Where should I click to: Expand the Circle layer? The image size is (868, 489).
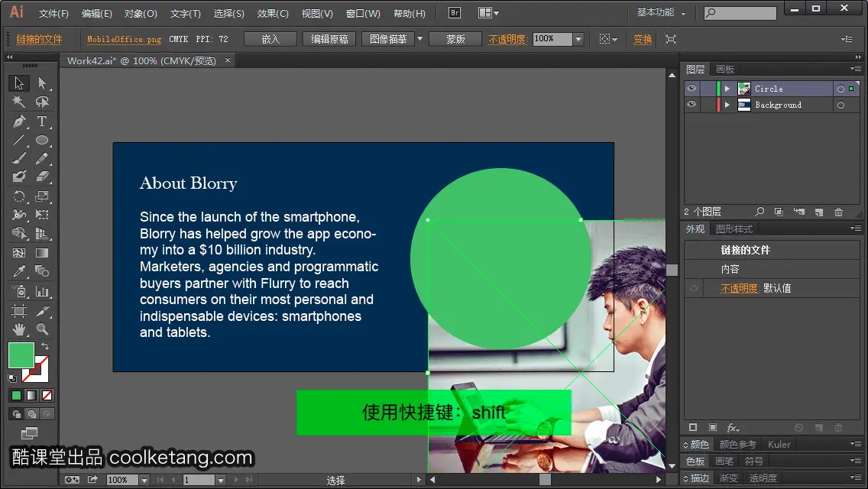click(x=727, y=89)
